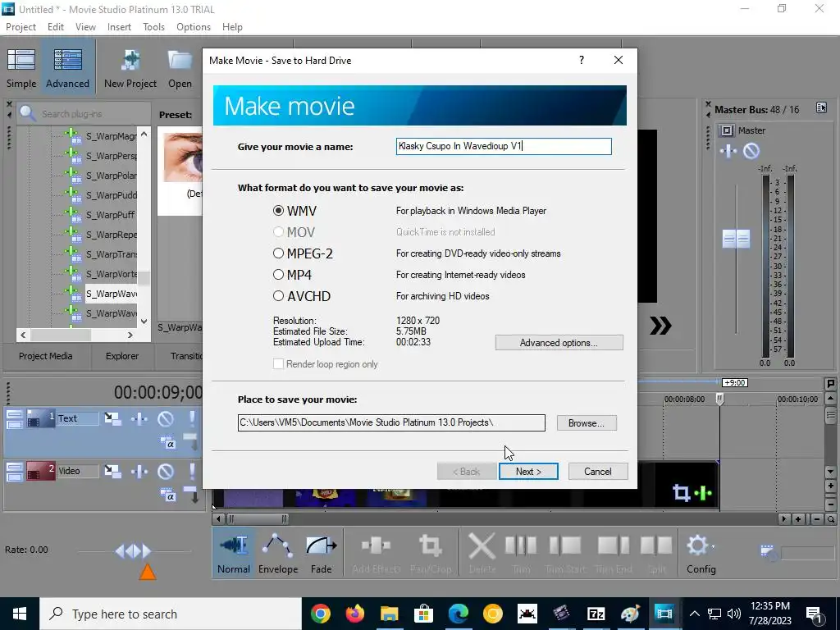Open the Insert menu

click(119, 27)
